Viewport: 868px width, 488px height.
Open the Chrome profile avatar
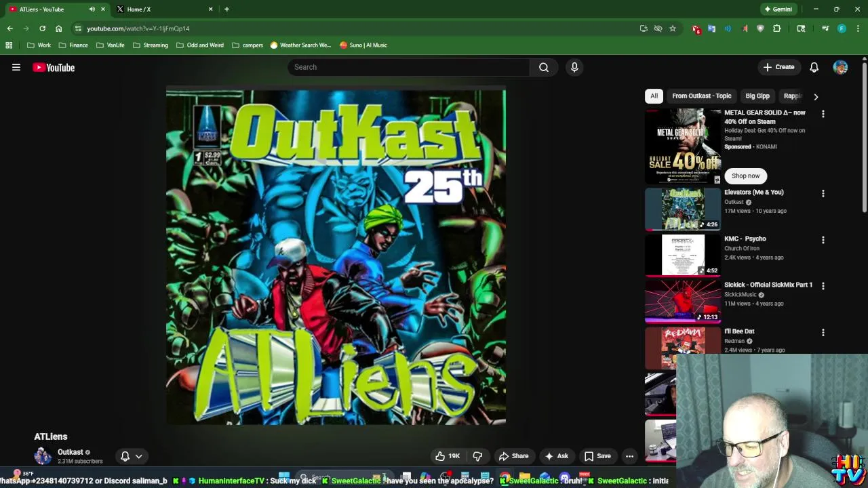(842, 28)
